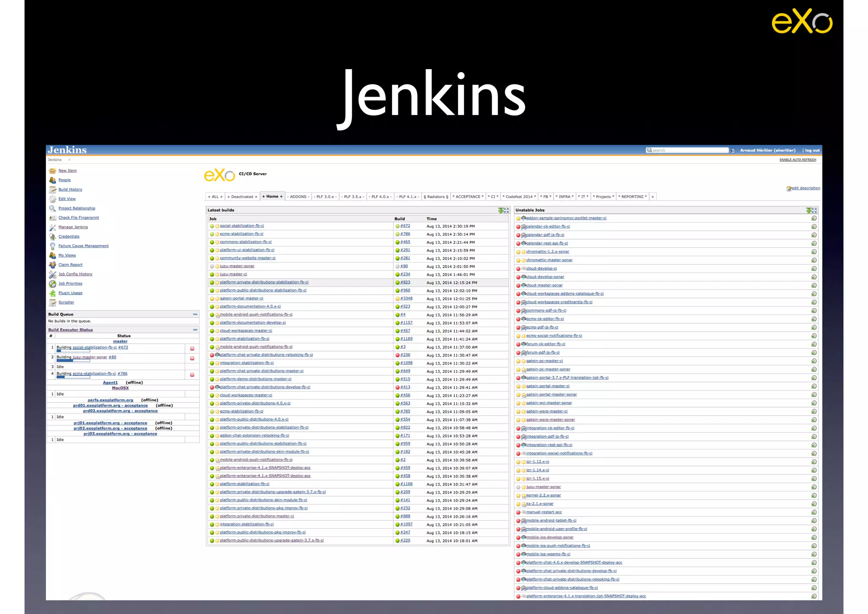Click progress bar of juzu-master-sonar build
This screenshot has width=868, height=614.
coord(73,361)
